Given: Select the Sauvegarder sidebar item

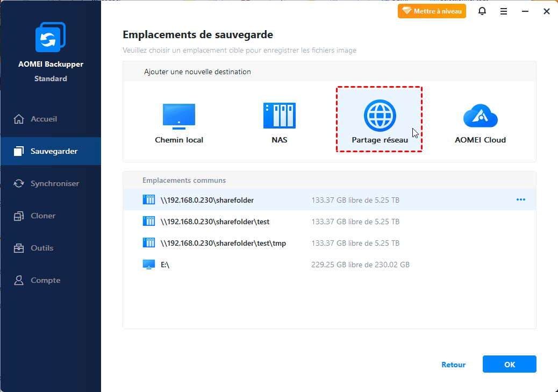Looking at the screenshot, I should point(51,151).
